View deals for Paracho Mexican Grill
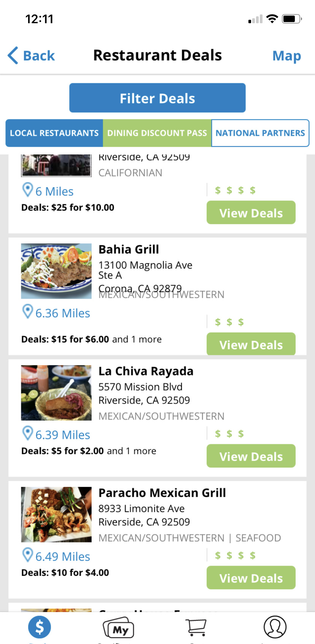This screenshot has width=315, height=644. (x=251, y=578)
